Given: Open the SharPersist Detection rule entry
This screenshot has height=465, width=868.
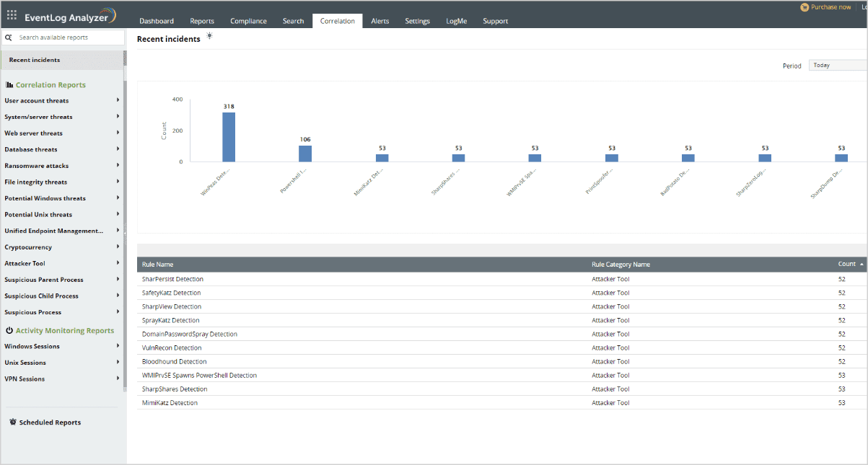Looking at the screenshot, I should tap(172, 279).
